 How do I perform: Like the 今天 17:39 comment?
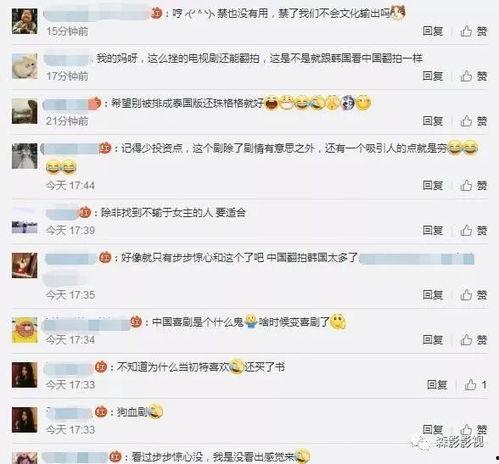click(x=473, y=230)
